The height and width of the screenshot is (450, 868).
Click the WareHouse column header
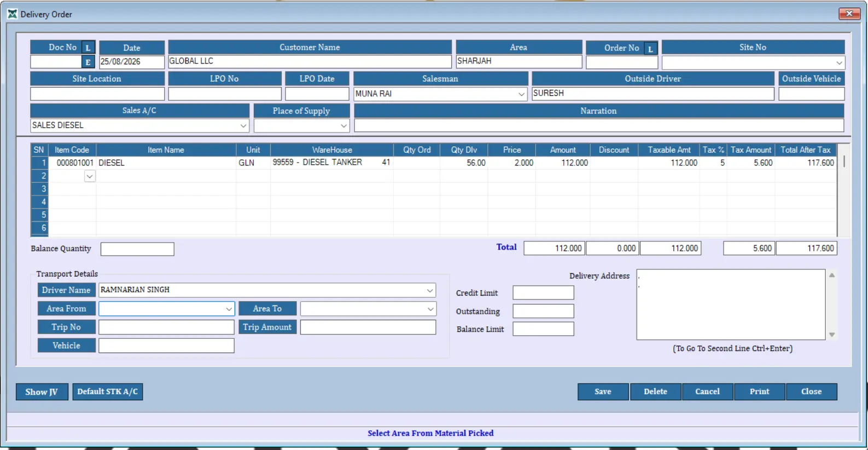coord(332,150)
